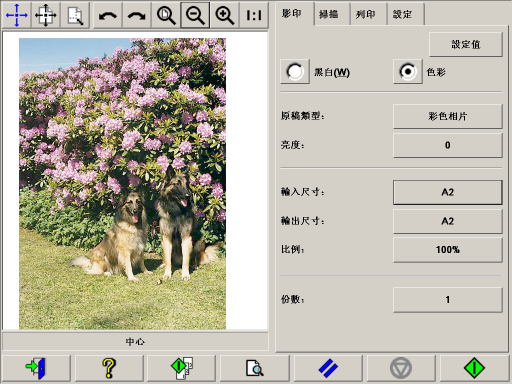Click the 中心 alignment button below preview
This screenshot has width=512, height=384.
(x=135, y=341)
